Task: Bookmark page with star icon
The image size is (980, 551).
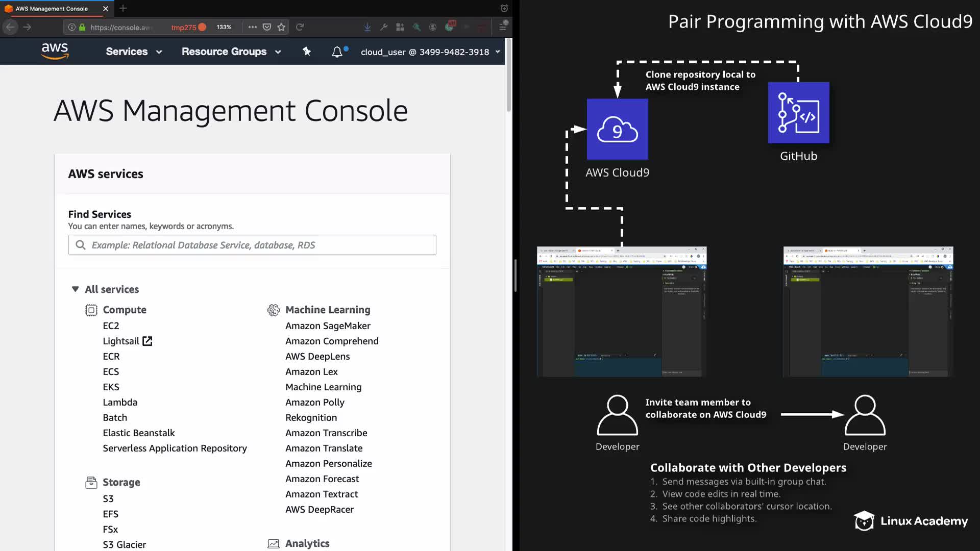Action: [281, 27]
